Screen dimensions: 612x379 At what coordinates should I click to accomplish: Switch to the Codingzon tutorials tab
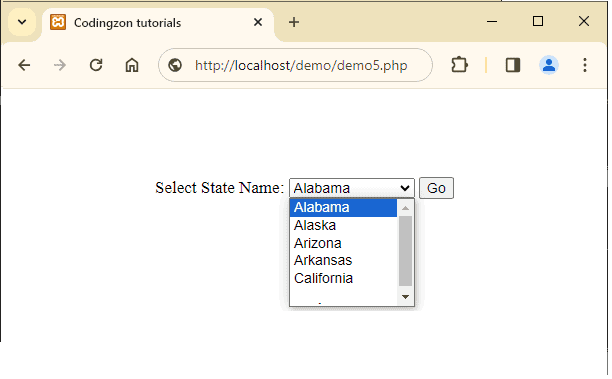click(x=127, y=23)
